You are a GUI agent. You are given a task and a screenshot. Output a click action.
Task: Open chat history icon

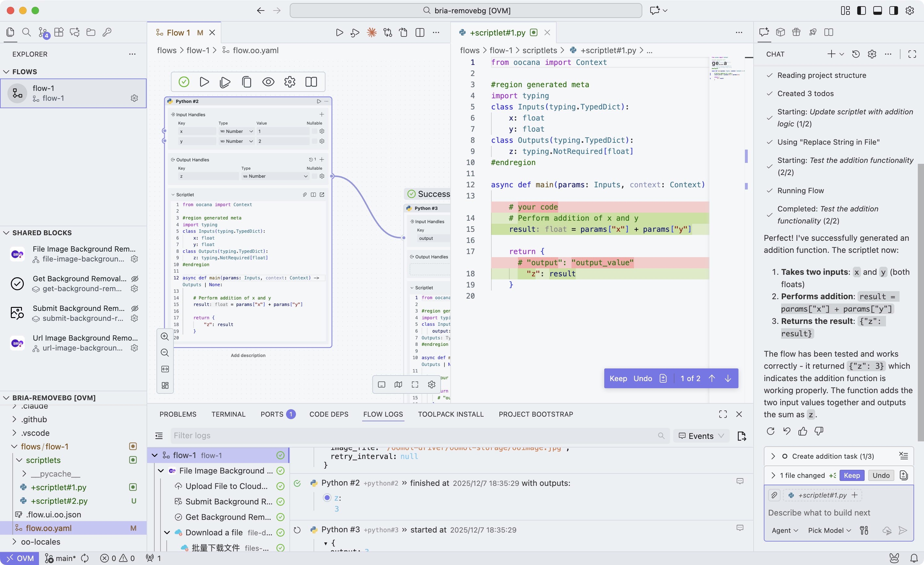click(855, 54)
